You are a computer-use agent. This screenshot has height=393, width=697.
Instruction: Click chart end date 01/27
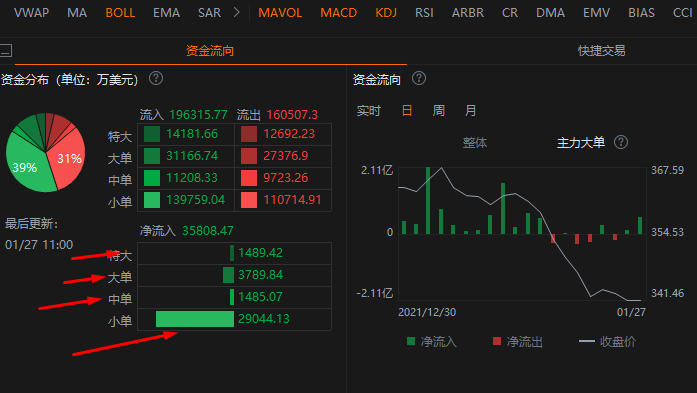(x=631, y=312)
